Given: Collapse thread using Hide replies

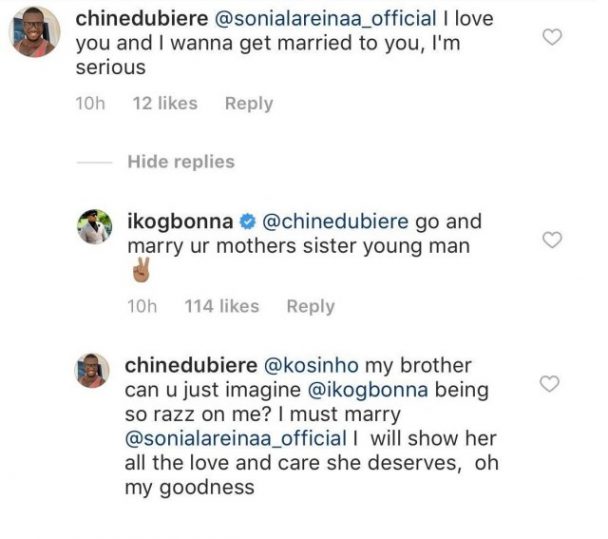Looking at the screenshot, I should click(x=181, y=161).
